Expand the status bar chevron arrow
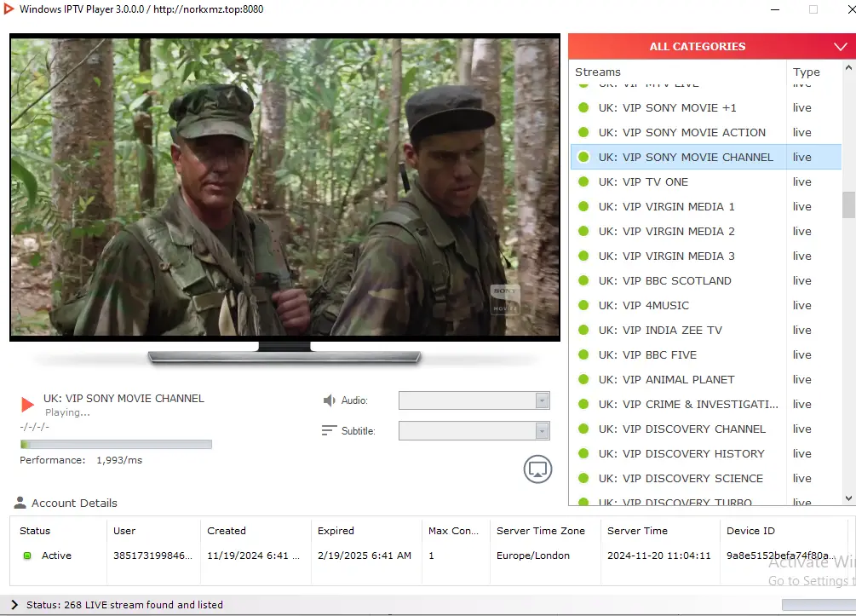The height and width of the screenshot is (616, 856). coord(14,605)
